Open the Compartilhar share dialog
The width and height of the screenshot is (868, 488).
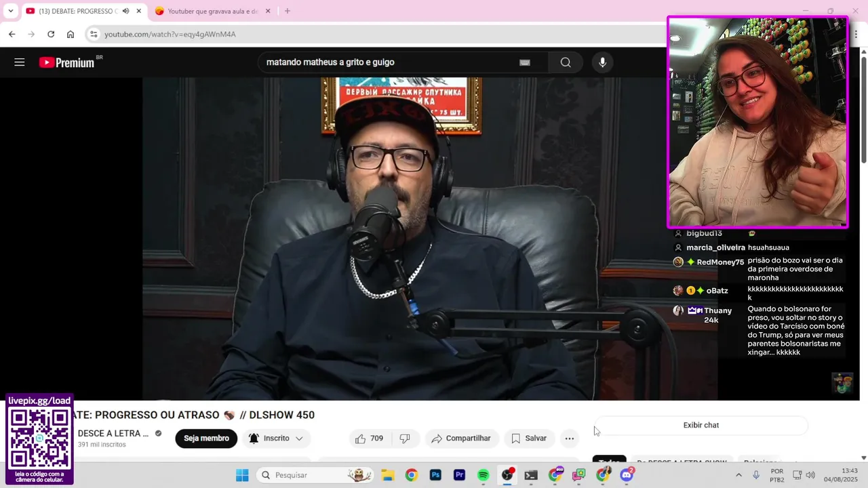(x=462, y=439)
